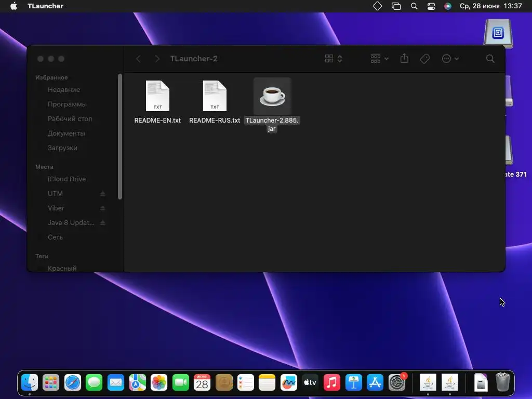
Task: Click the Share button in Finder toolbar
Action: (x=404, y=58)
